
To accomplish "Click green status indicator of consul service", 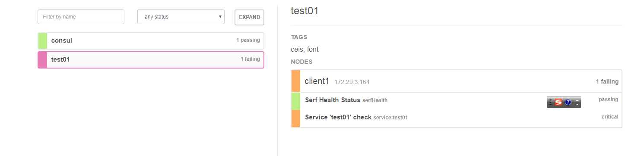I will click(42, 41).
